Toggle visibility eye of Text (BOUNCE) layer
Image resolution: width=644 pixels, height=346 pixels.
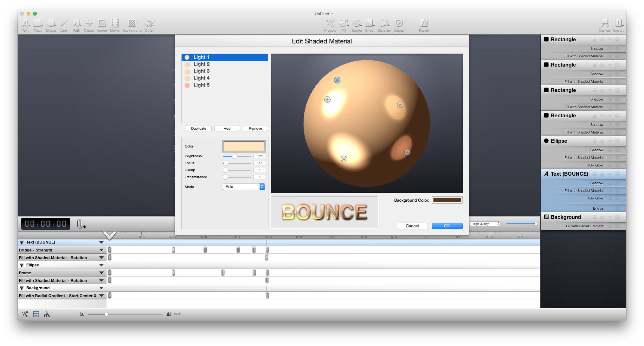[x=602, y=174]
